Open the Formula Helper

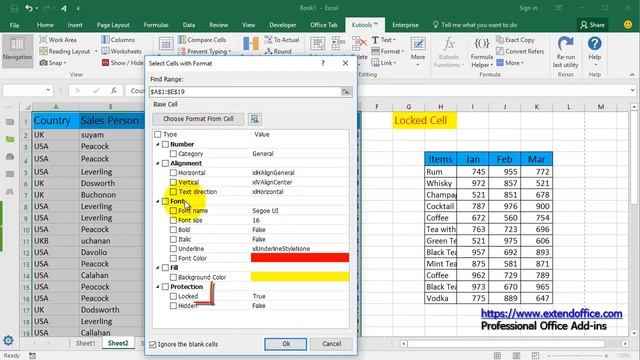(482, 52)
